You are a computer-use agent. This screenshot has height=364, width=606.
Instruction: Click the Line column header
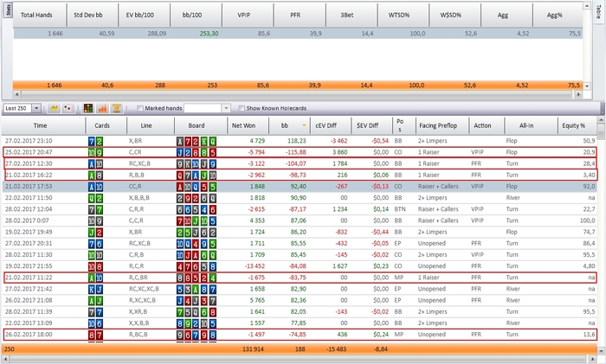(x=151, y=125)
